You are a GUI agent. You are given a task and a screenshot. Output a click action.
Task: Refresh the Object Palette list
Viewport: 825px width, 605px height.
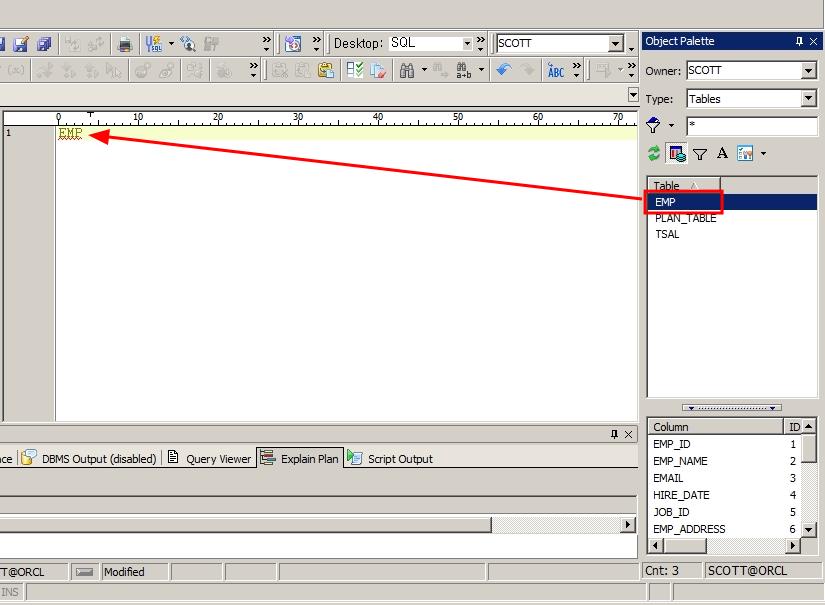pyautogui.click(x=654, y=153)
